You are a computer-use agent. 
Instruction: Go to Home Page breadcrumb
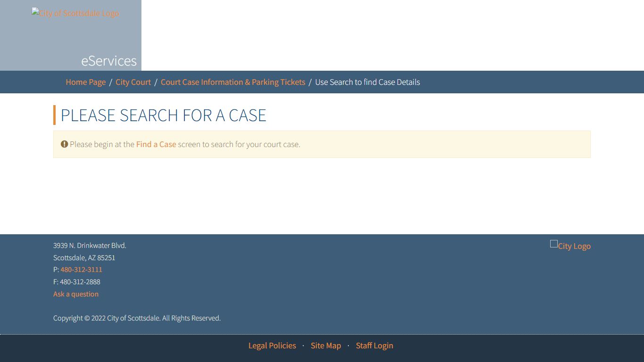coord(86,82)
